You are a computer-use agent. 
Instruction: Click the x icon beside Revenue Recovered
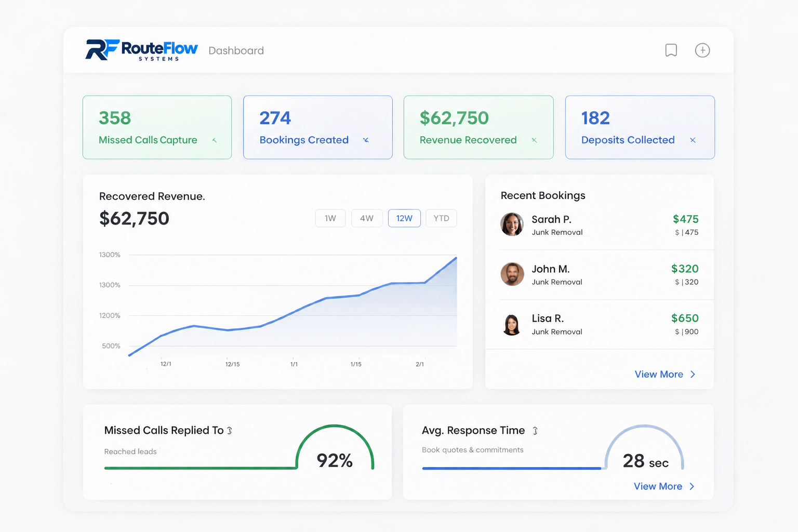pos(534,140)
